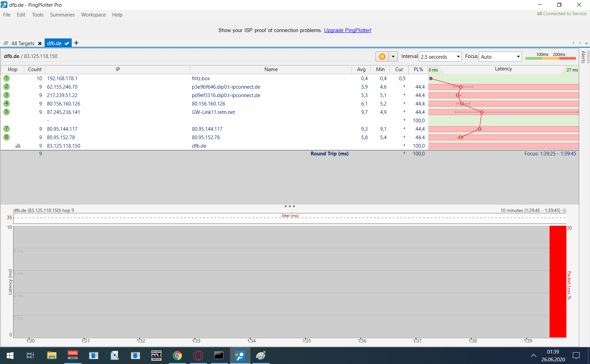Click the PingPlotter taskbar icon

240,356
